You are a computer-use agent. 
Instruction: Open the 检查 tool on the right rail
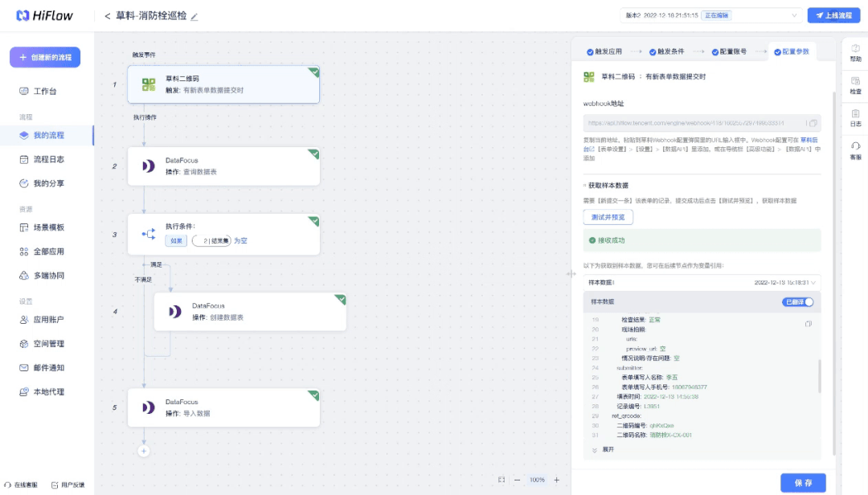pos(855,86)
